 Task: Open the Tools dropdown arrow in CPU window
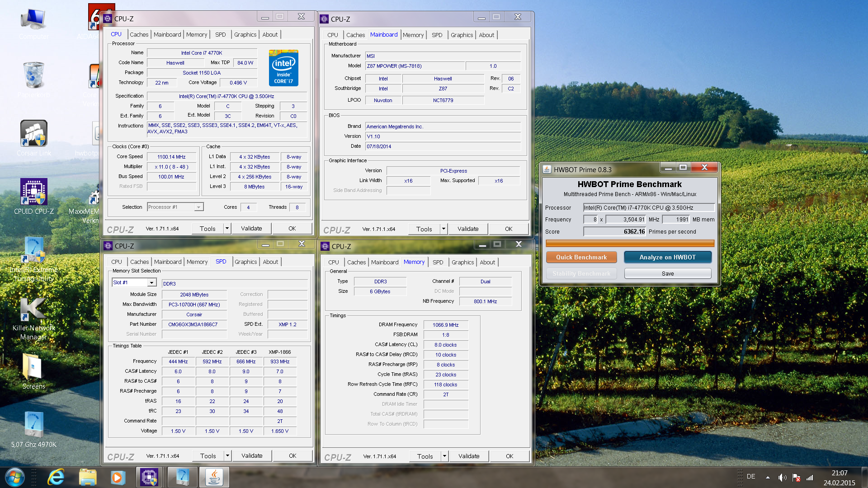(x=227, y=228)
